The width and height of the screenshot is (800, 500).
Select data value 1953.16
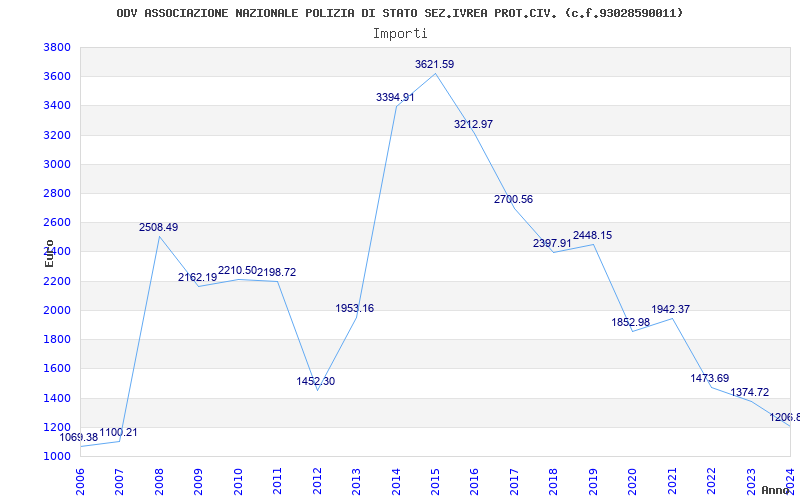click(x=355, y=308)
